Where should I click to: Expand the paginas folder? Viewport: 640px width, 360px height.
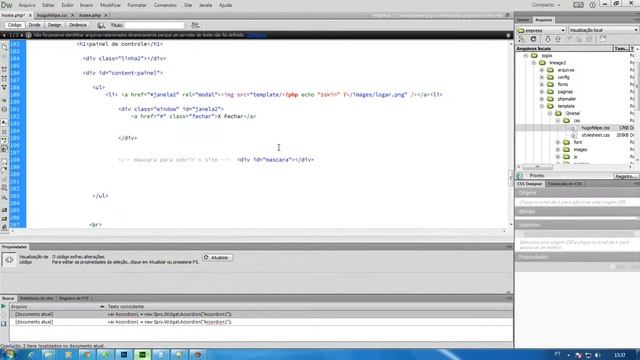tap(542, 92)
